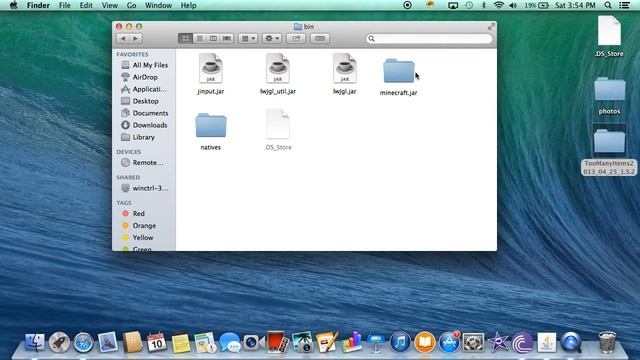The width and height of the screenshot is (640, 360).
Task: Open the App Store from the Dock
Action: tap(449, 342)
